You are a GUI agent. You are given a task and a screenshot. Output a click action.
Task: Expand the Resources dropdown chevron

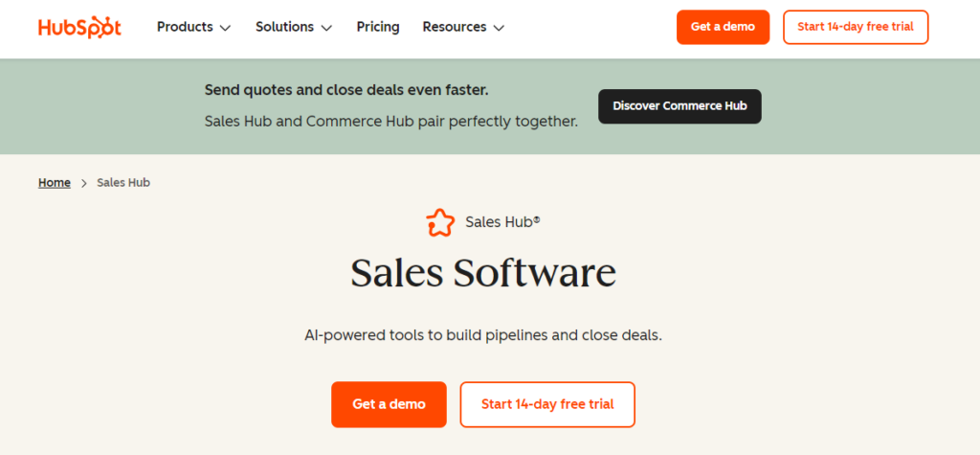click(x=499, y=28)
